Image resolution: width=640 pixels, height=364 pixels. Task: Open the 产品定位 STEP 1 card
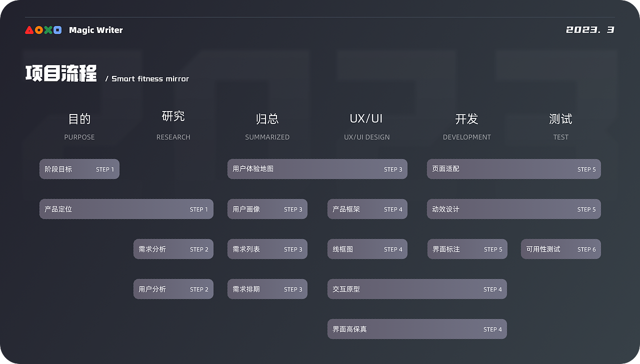click(x=126, y=209)
